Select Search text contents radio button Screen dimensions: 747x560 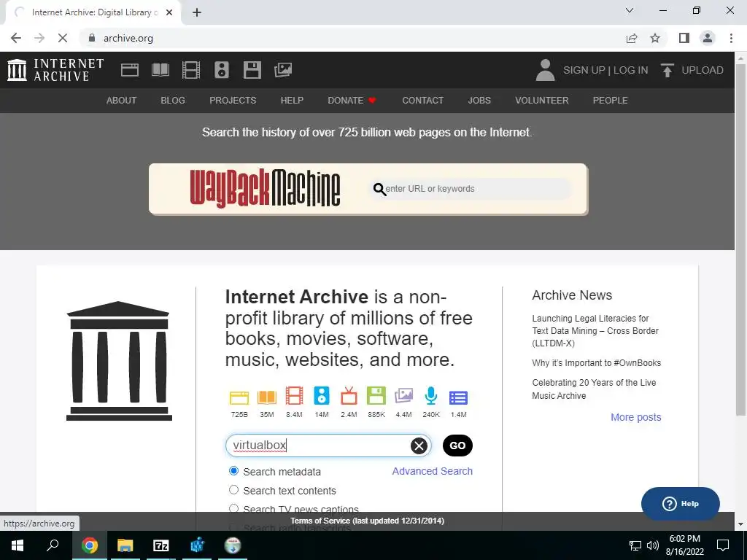point(233,489)
